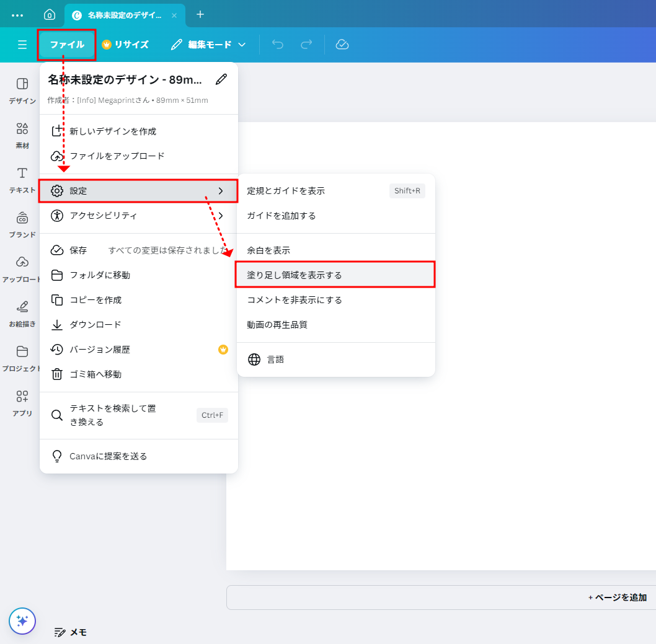Launch the magic assistant sparkle button
Image resolution: width=656 pixels, height=644 pixels.
point(22,621)
